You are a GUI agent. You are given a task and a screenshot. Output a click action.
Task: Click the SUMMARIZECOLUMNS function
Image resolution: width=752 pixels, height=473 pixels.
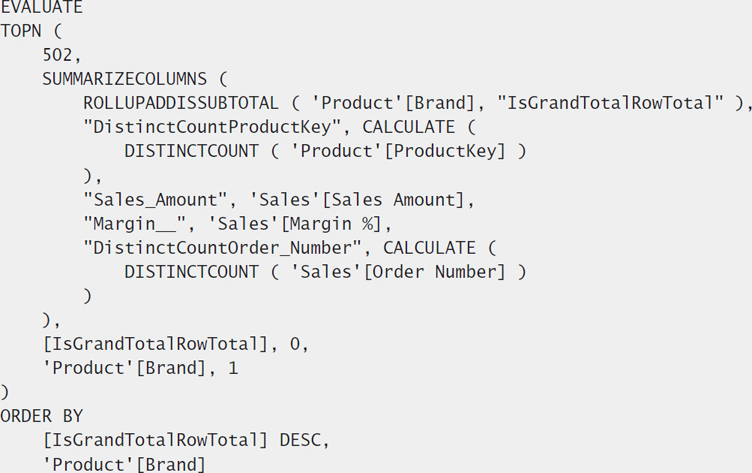[x=125, y=79]
